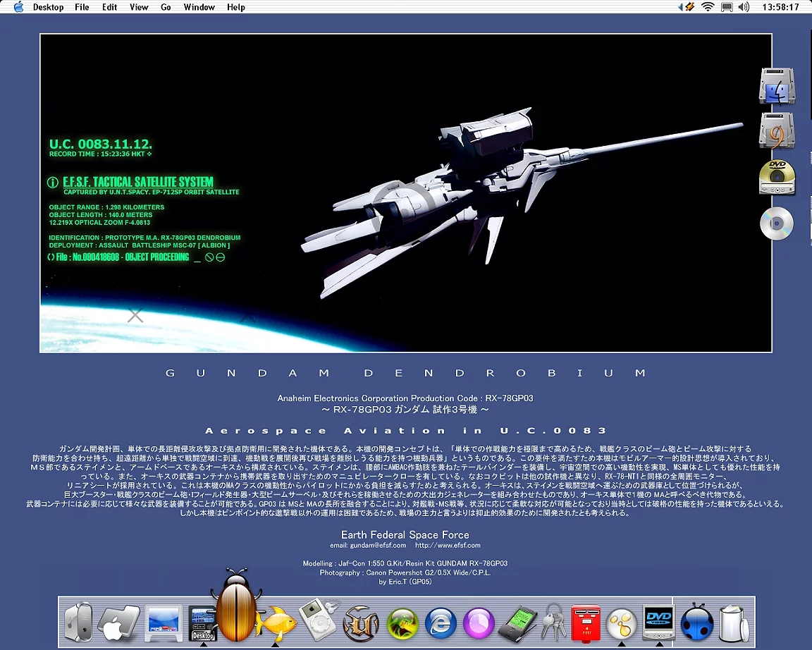Viewport: 812px width, 650px height.
Task: Open the OS 9 hard drive icon
Action: (x=777, y=131)
